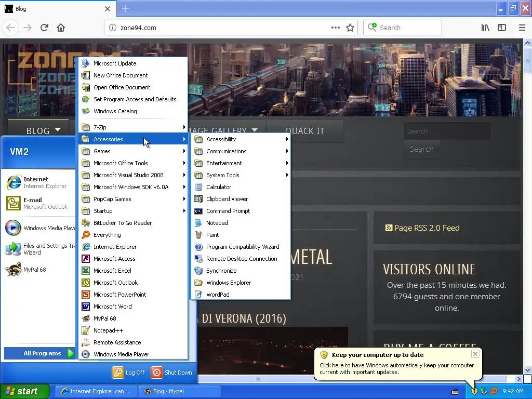
Task: Open a new browser tab
Action: point(125,8)
